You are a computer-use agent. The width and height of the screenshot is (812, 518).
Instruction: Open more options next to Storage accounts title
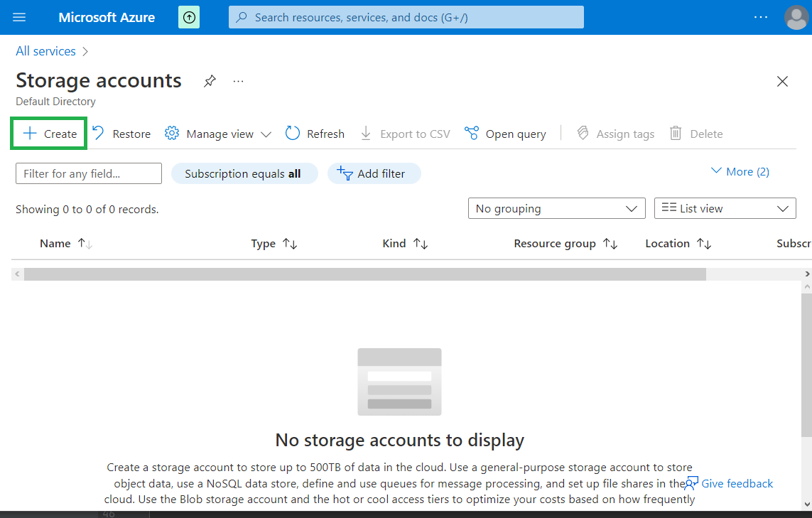238,81
